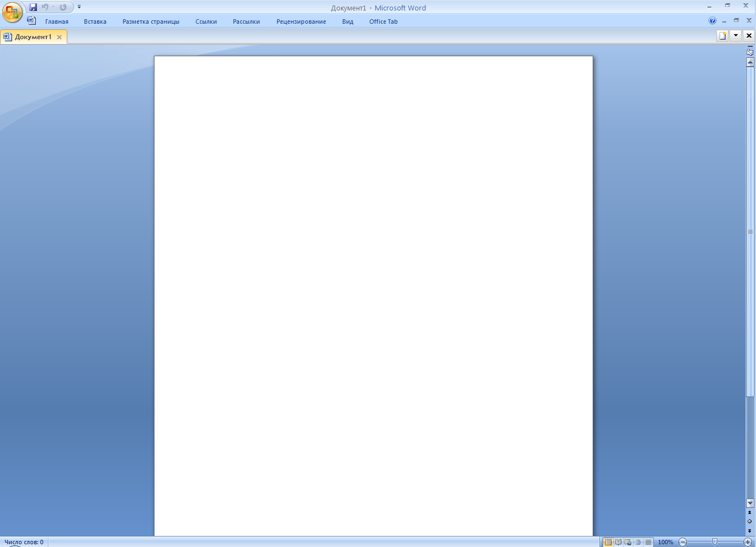The height and width of the screenshot is (547, 756).
Task: Close the Документ1 tab with its X
Action: pos(59,37)
